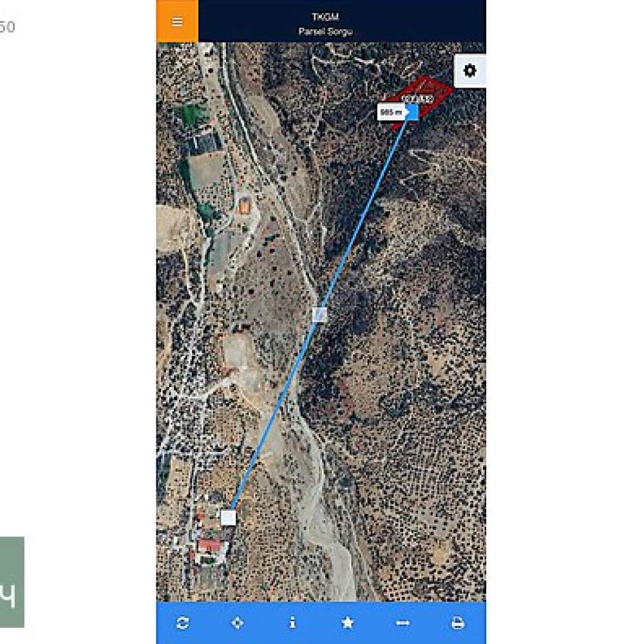The width and height of the screenshot is (644, 644).
Task: Click the 885 m distance label
Action: point(392,112)
